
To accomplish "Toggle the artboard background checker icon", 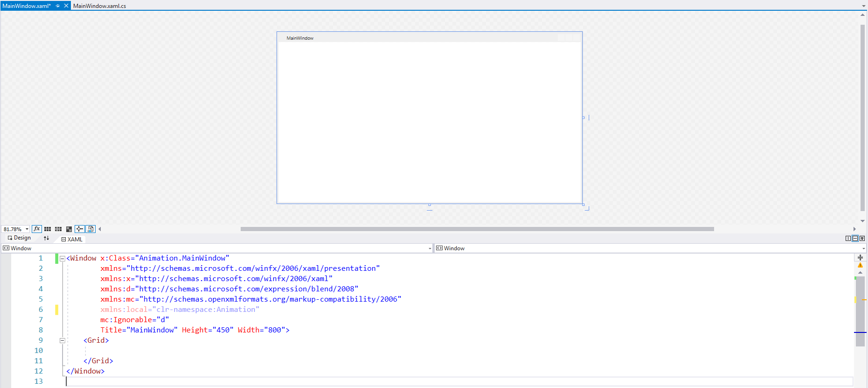I will tap(69, 229).
